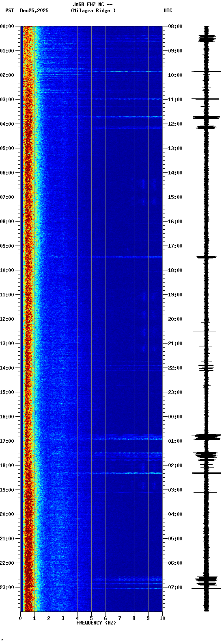The height and width of the screenshot is (644, 224).
Task: Select the 7 Hz frequency tick label
Action: [x=120, y=618]
